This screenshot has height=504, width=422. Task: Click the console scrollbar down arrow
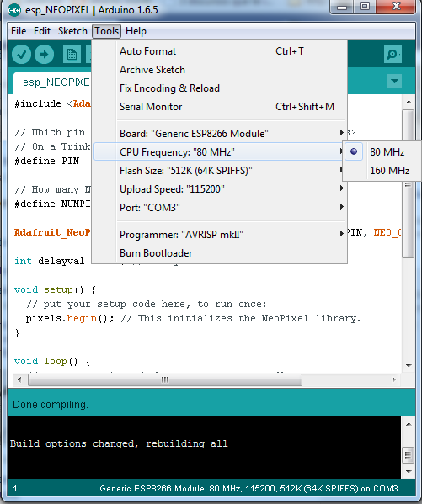[x=409, y=471]
